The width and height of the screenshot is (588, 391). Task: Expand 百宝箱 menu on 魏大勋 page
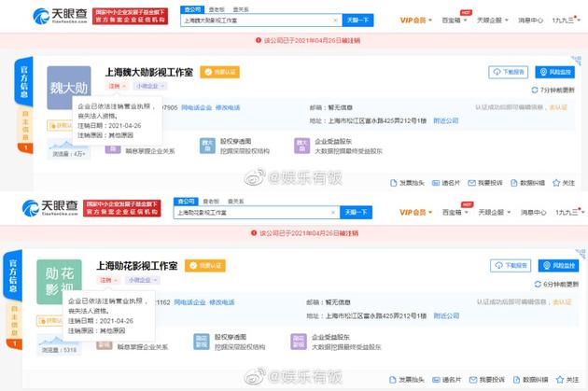[455, 21]
